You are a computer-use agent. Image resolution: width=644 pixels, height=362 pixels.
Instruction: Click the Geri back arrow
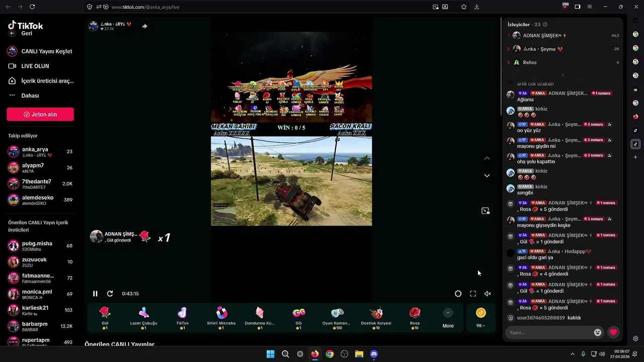point(12,33)
